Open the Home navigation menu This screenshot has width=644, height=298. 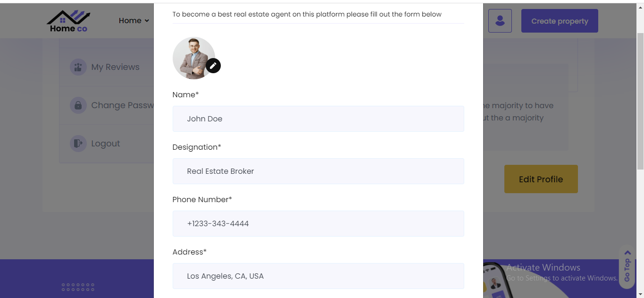tap(130, 21)
